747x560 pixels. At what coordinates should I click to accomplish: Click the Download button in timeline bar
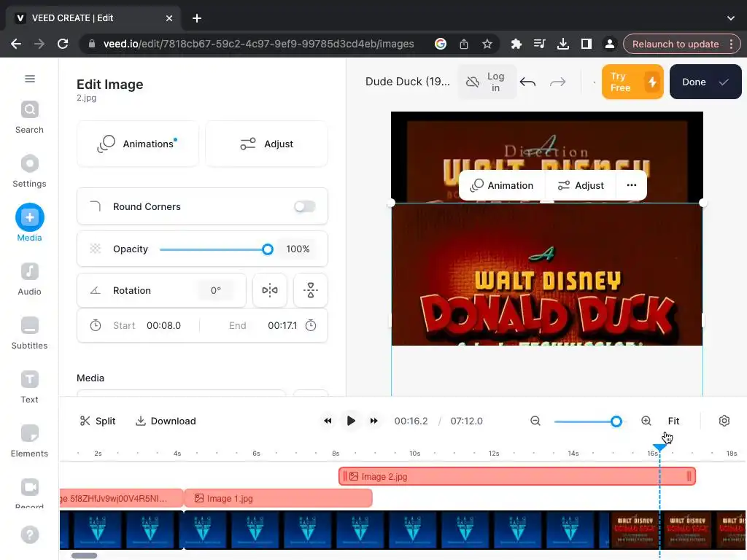point(166,421)
